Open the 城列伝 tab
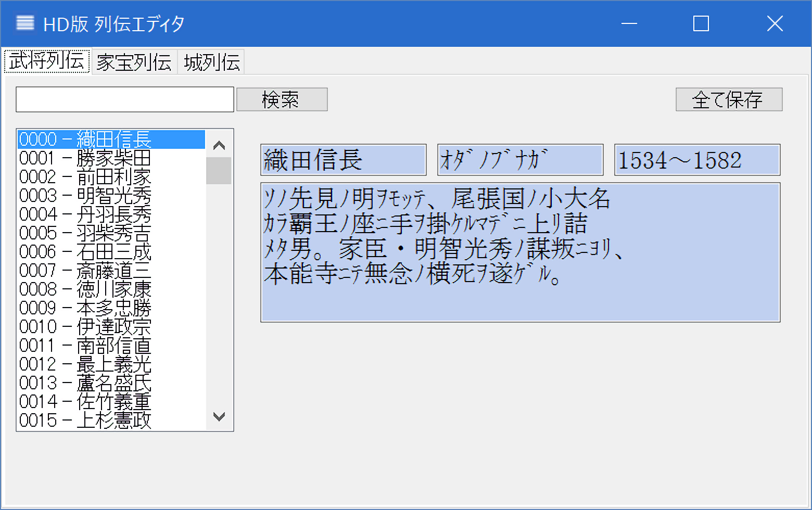812x510 pixels. pos(211,62)
